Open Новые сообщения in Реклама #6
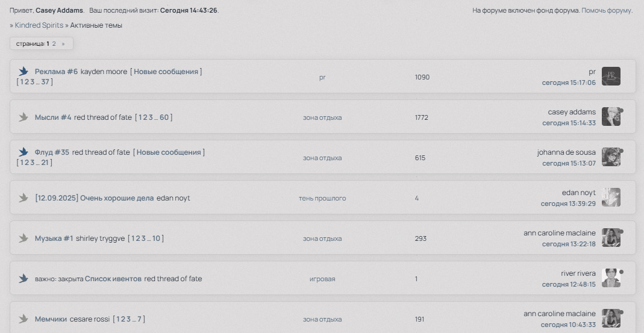 tap(166, 72)
